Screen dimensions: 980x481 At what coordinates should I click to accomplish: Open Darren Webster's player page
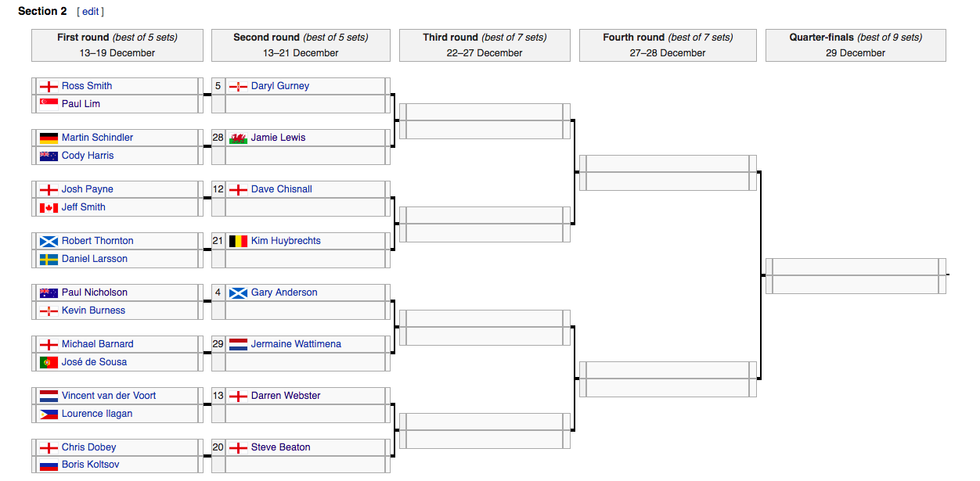(x=286, y=396)
